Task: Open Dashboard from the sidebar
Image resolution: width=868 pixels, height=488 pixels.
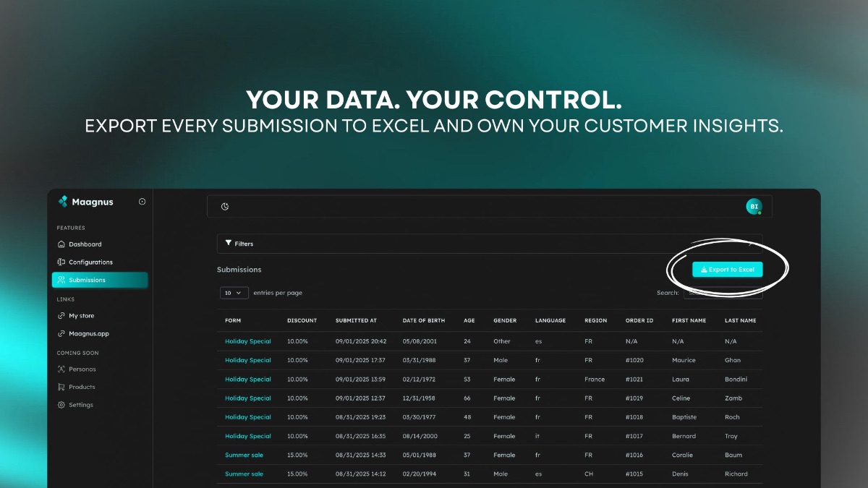Action: tap(85, 244)
